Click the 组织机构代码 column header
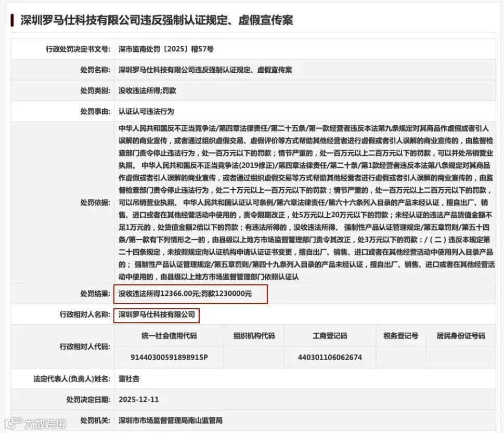 (x=254, y=336)
